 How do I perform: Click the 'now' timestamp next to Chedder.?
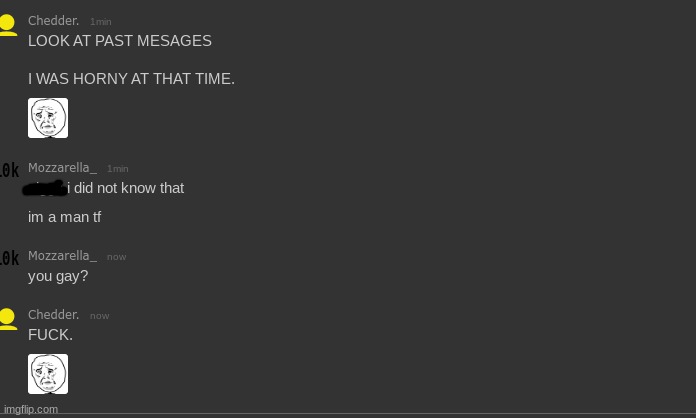coord(100,316)
